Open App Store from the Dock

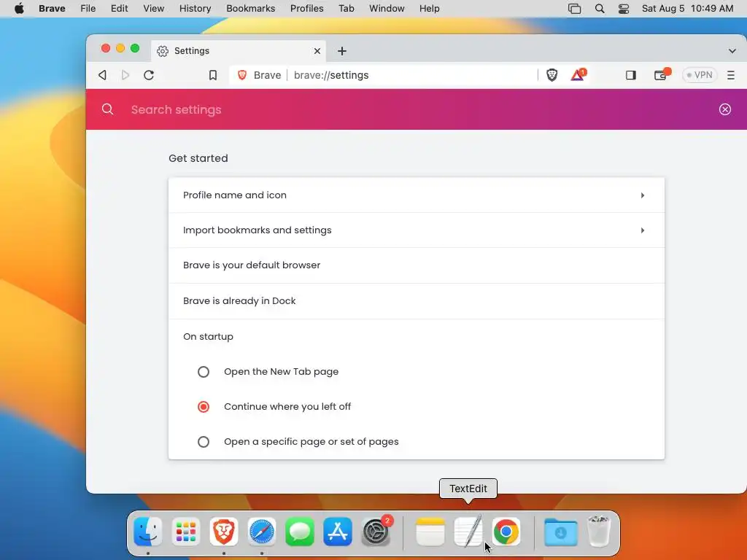338,532
